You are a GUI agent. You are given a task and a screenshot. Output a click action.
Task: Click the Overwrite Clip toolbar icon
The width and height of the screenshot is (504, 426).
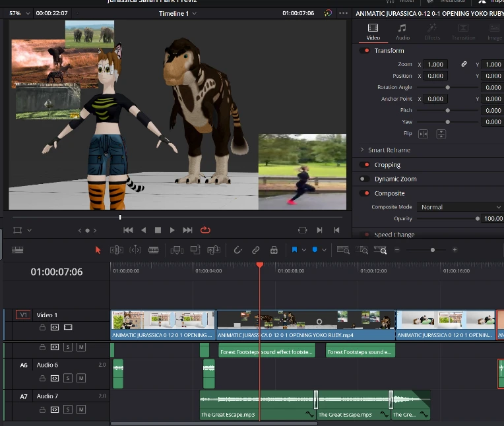coord(195,250)
